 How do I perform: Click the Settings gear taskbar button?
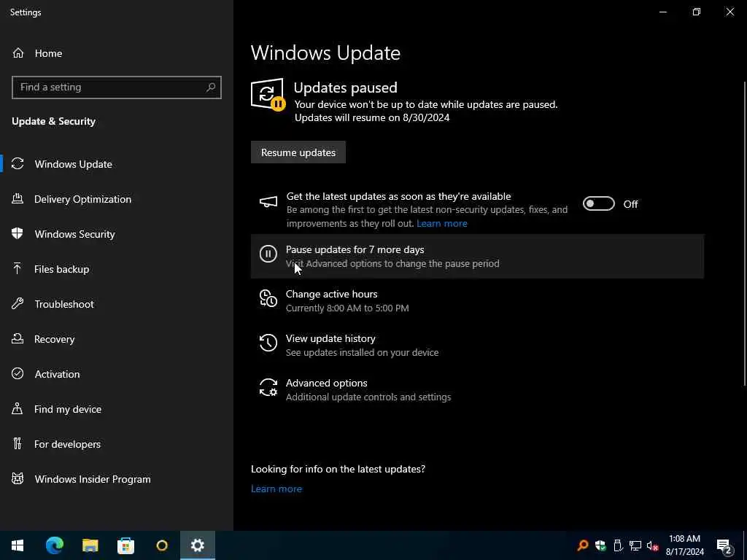point(198,545)
